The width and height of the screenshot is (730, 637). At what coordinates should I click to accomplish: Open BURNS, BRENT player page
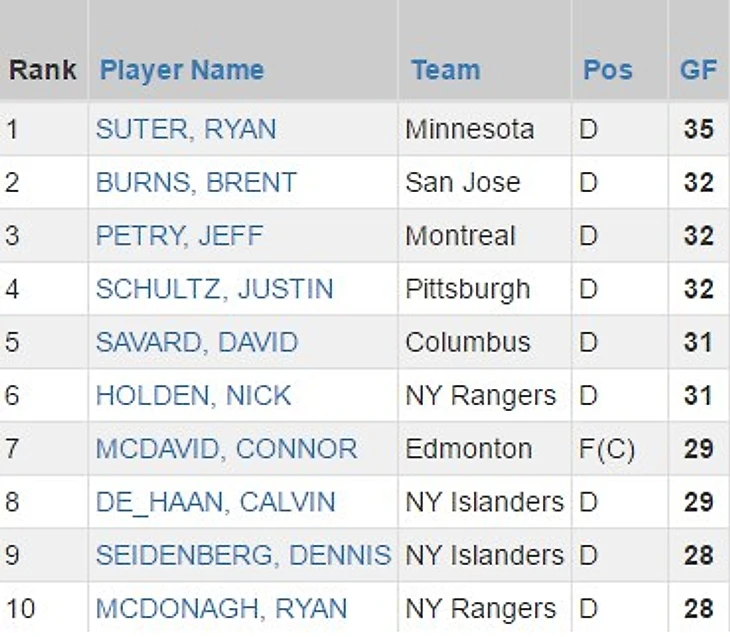point(196,183)
